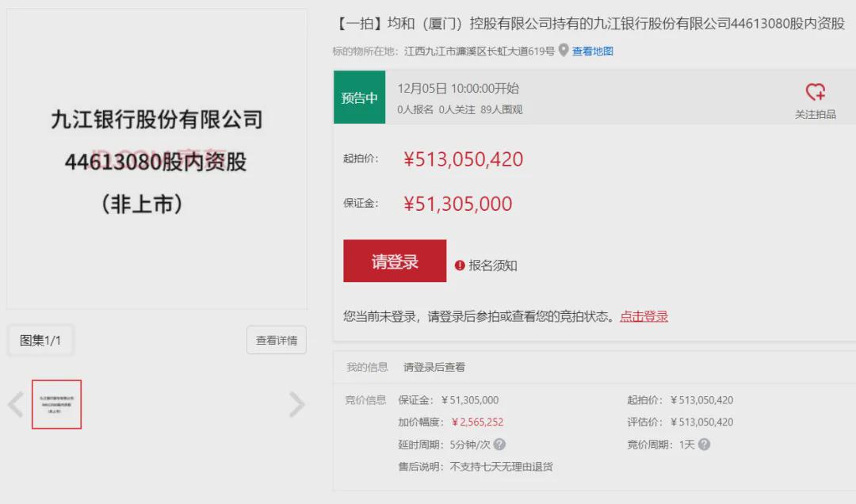This screenshot has height=504, width=856.
Task: Switch to the 我的信息 section
Action: pyautogui.click(x=367, y=367)
